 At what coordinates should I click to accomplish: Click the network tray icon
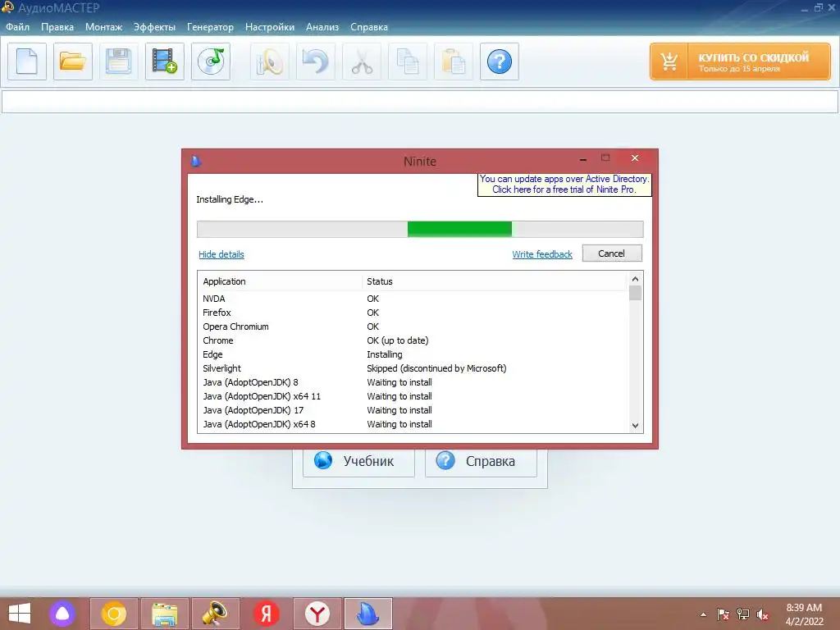point(743,614)
